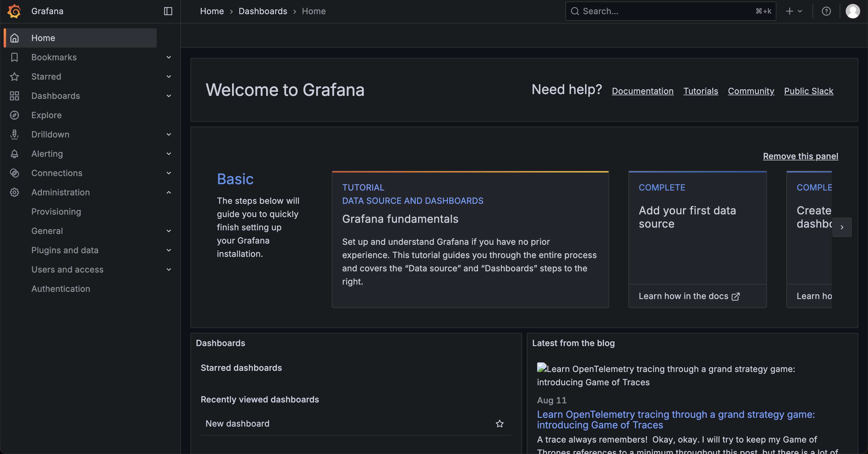Click the Dashboards grid icon
868x454 pixels.
[x=14, y=96]
